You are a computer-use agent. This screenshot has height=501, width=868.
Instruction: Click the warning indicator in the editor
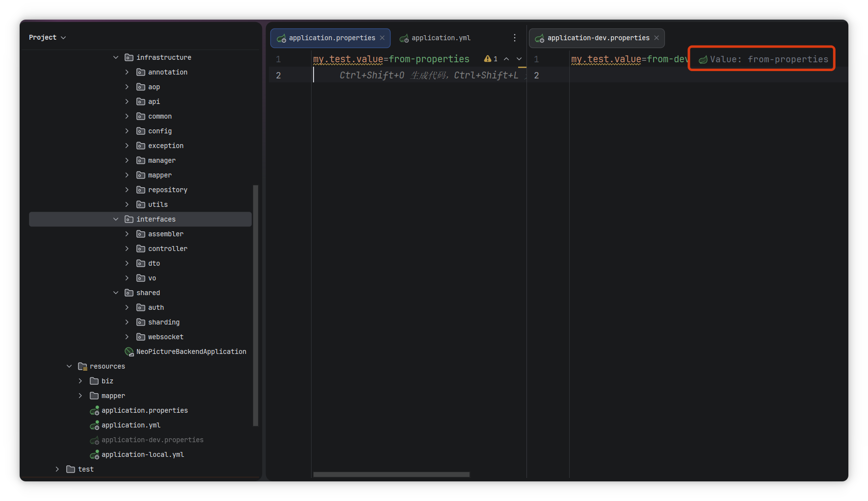490,59
